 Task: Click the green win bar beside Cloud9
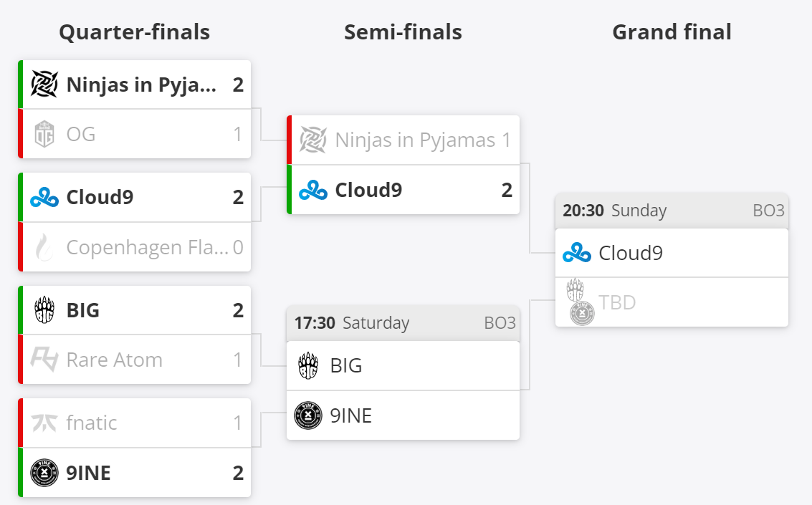[x=20, y=197]
